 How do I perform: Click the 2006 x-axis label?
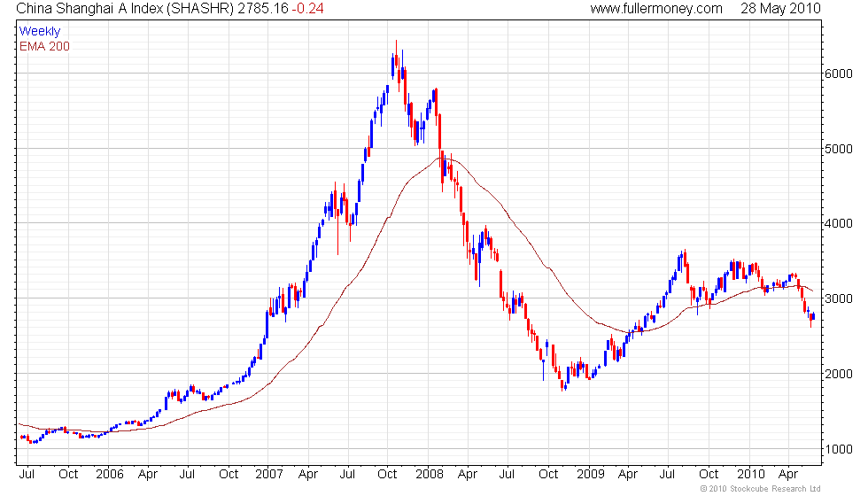point(109,475)
